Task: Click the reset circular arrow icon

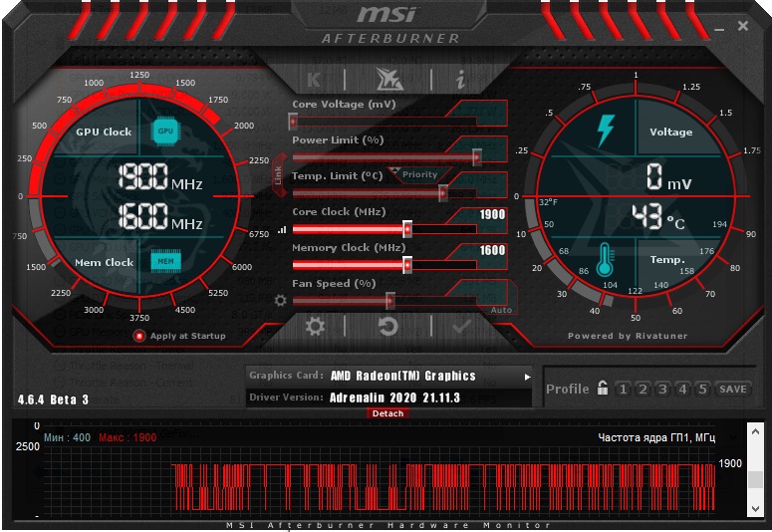Action: click(x=387, y=326)
